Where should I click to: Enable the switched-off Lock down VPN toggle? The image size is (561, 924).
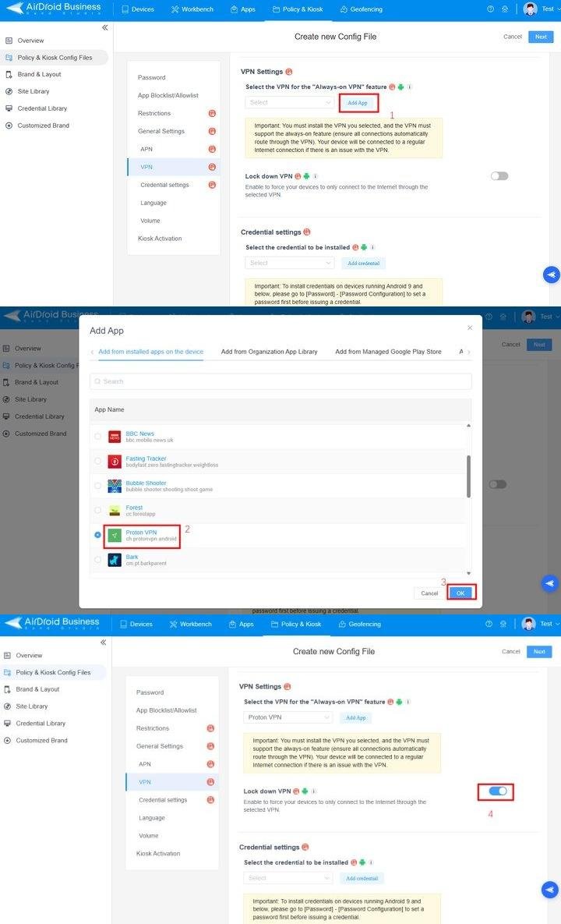(499, 176)
